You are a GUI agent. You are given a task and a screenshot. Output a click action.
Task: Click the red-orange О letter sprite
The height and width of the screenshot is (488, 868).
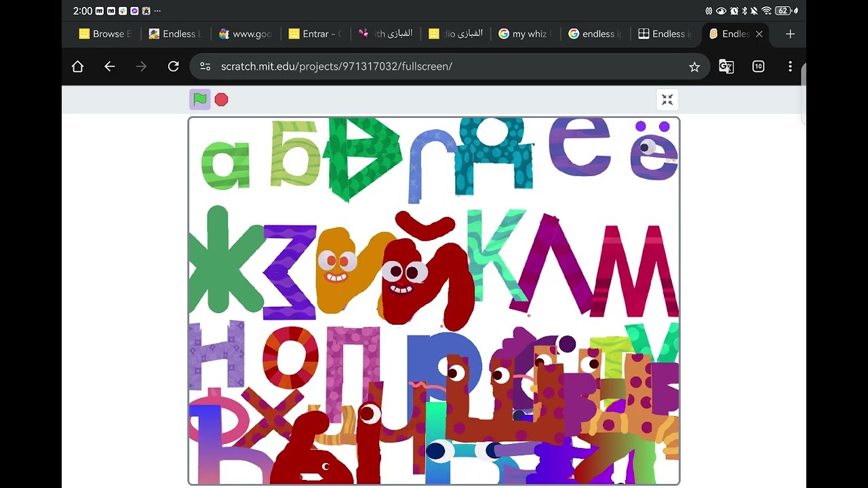point(290,359)
